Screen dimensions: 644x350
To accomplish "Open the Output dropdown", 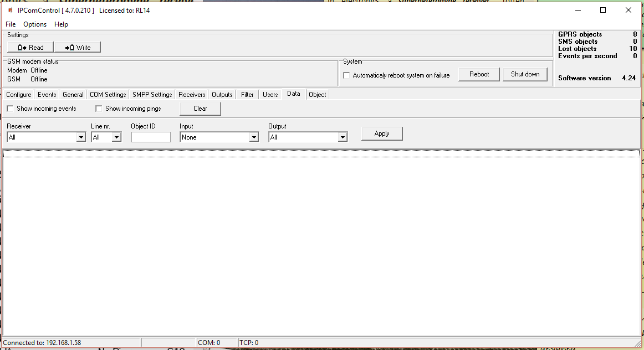I will tap(343, 137).
